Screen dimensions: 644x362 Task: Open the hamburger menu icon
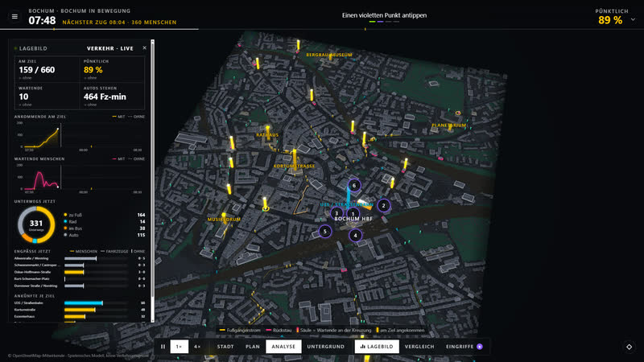click(x=14, y=16)
